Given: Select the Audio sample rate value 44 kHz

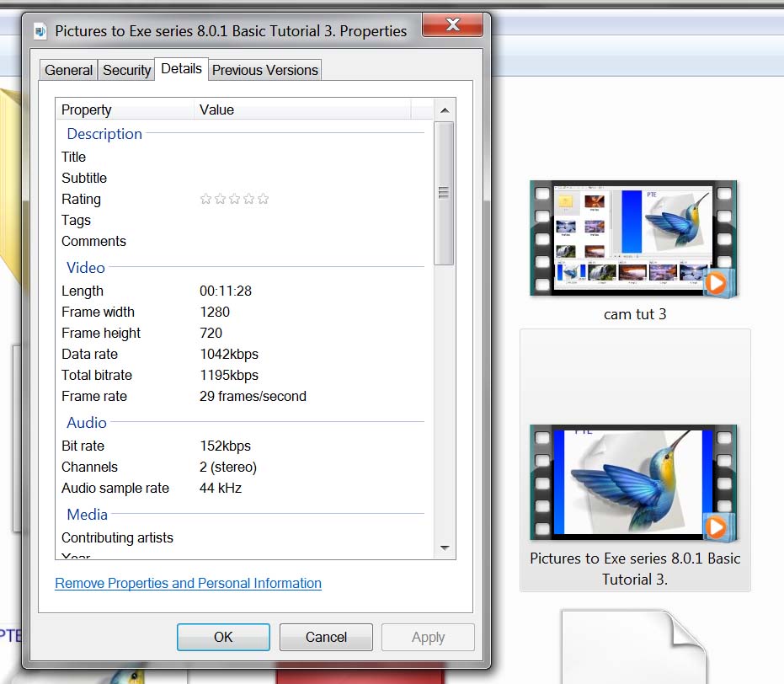Looking at the screenshot, I should pos(221,488).
